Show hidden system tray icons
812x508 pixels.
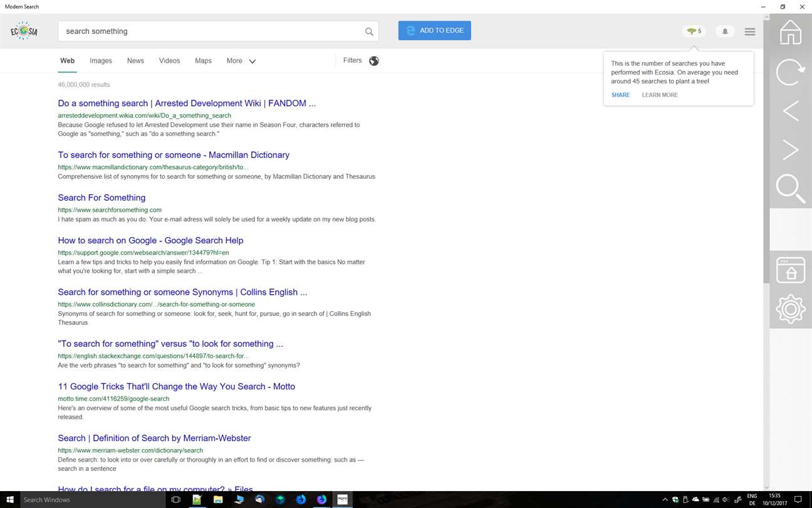click(665, 500)
